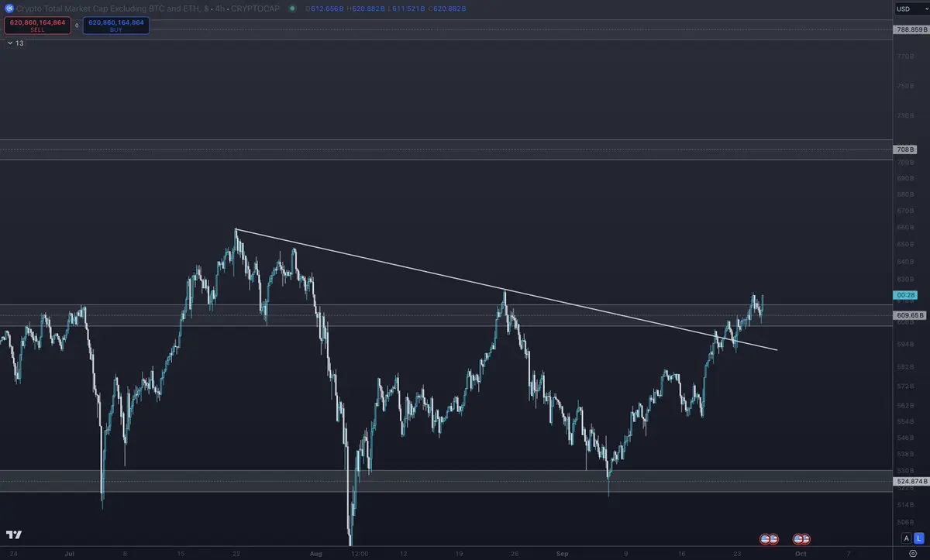The image size is (930, 560).
Task: Click the blue BUY button
Action: click(116, 25)
